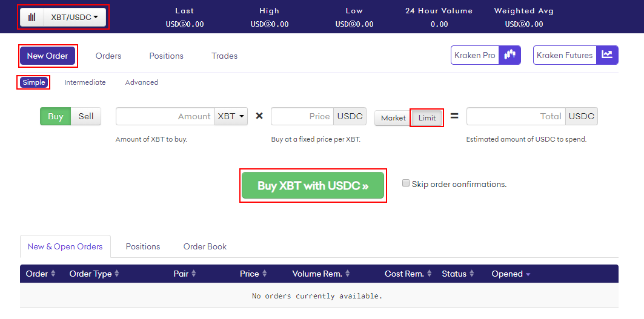This screenshot has width=644, height=319.
Task: Click the Kraken Pro candlestick icon
Action: click(510, 55)
